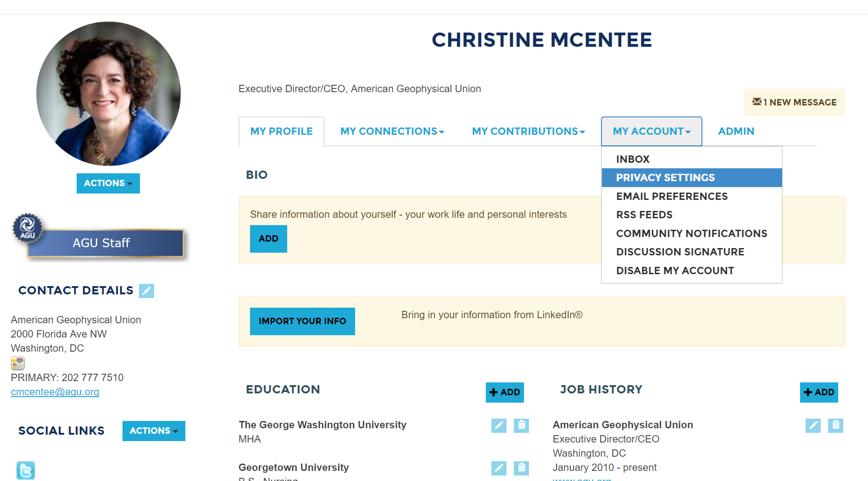Edit the Georgetown University education entry

click(499, 468)
